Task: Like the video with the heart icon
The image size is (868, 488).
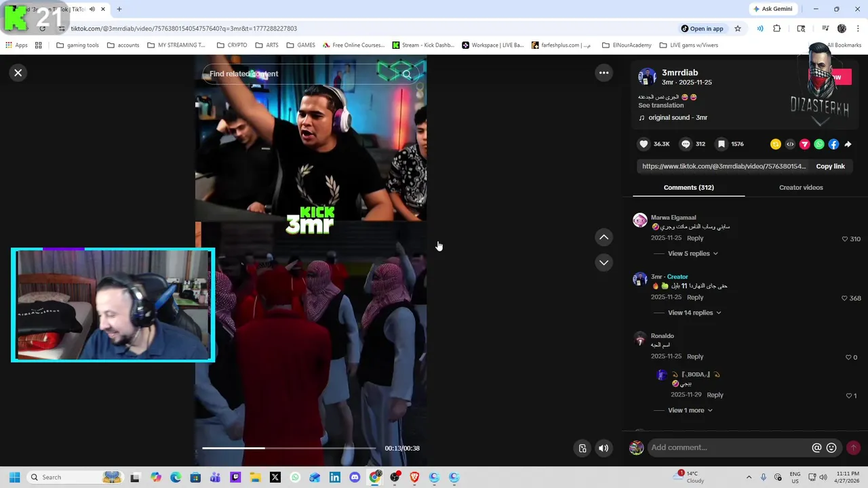Action: pyautogui.click(x=644, y=144)
